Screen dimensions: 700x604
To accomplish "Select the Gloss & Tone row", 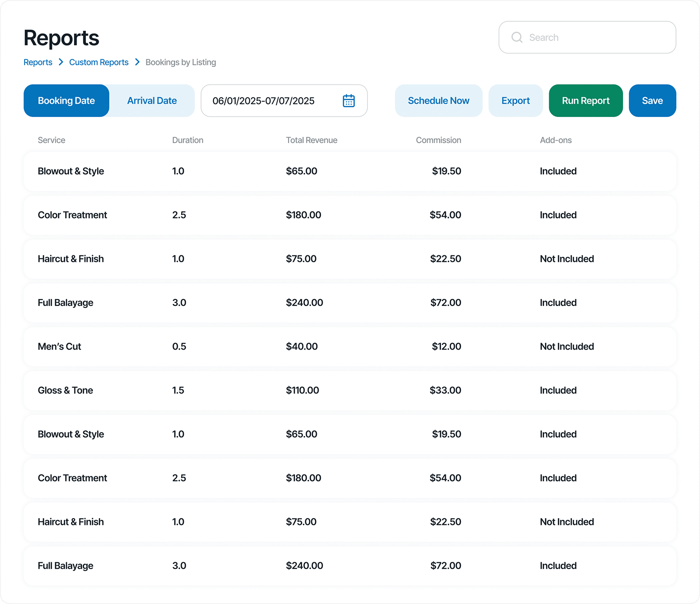I will click(350, 390).
